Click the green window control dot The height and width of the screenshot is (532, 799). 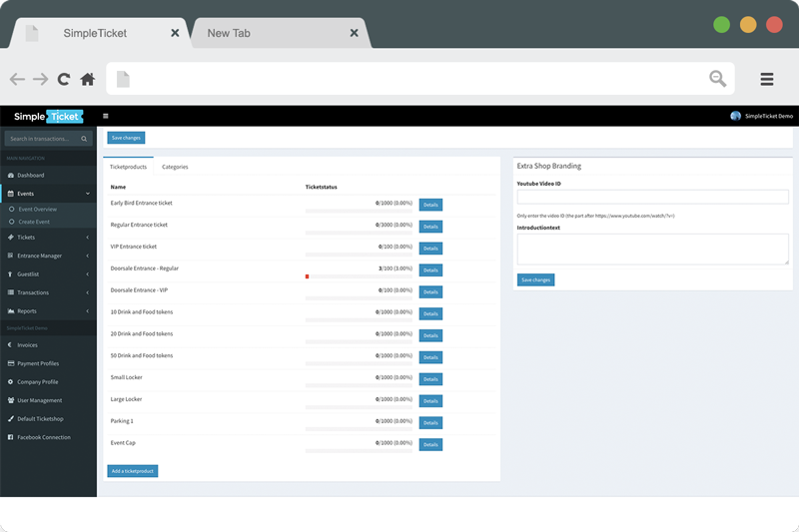coord(721,24)
